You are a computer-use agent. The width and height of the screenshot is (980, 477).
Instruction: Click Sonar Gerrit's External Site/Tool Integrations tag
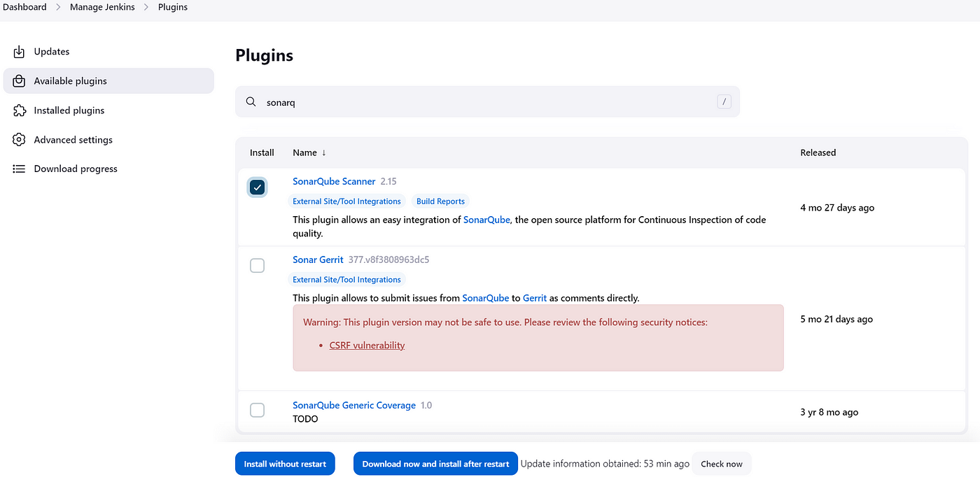(x=346, y=279)
